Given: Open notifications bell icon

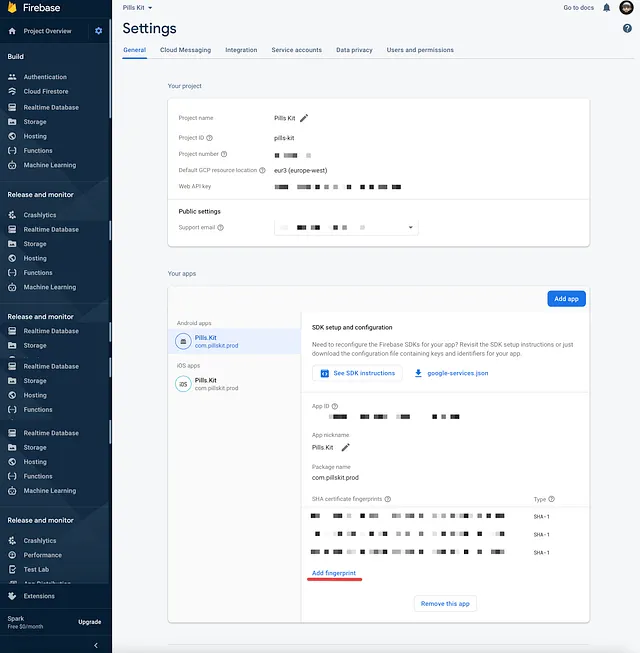Looking at the screenshot, I should 607,7.
